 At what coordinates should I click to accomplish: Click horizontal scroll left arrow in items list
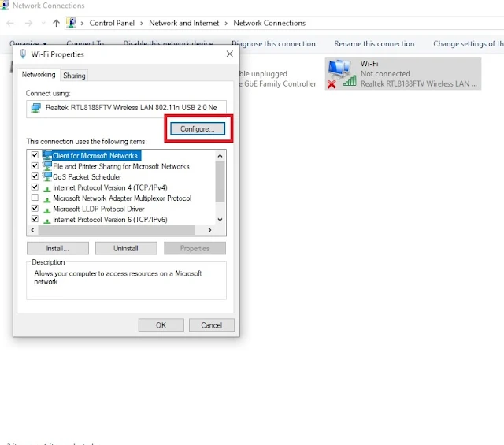pyautogui.click(x=32, y=230)
